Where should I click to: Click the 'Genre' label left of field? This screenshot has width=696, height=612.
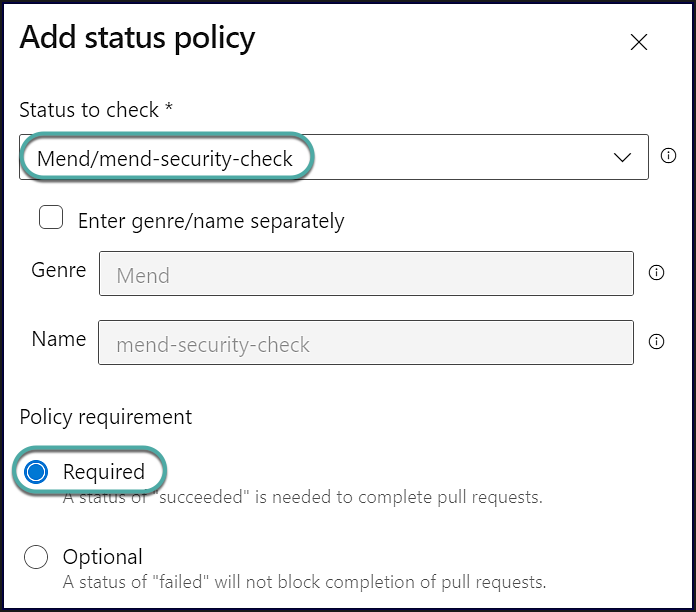(58, 270)
